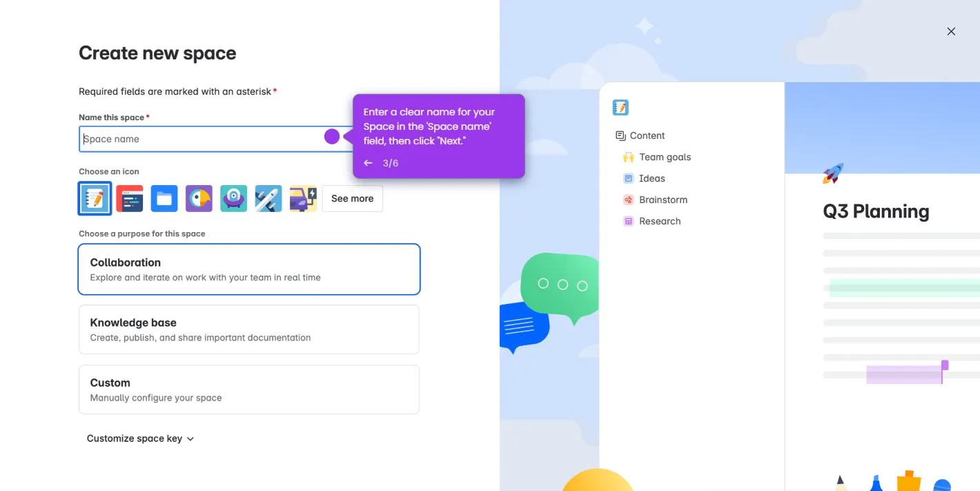
Task: Open Team goals page in preview
Action: [657, 157]
